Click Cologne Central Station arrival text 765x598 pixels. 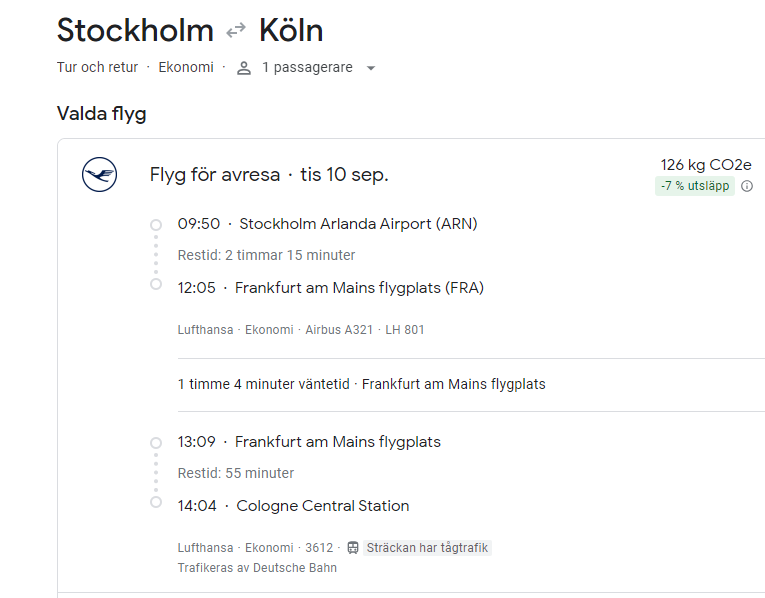point(323,506)
